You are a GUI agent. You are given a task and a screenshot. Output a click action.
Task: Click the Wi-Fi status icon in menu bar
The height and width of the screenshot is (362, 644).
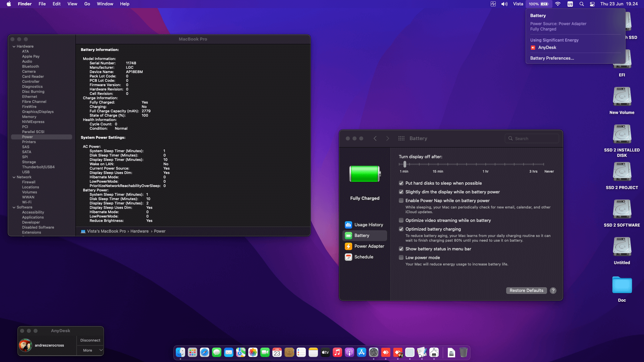pyautogui.click(x=558, y=4)
